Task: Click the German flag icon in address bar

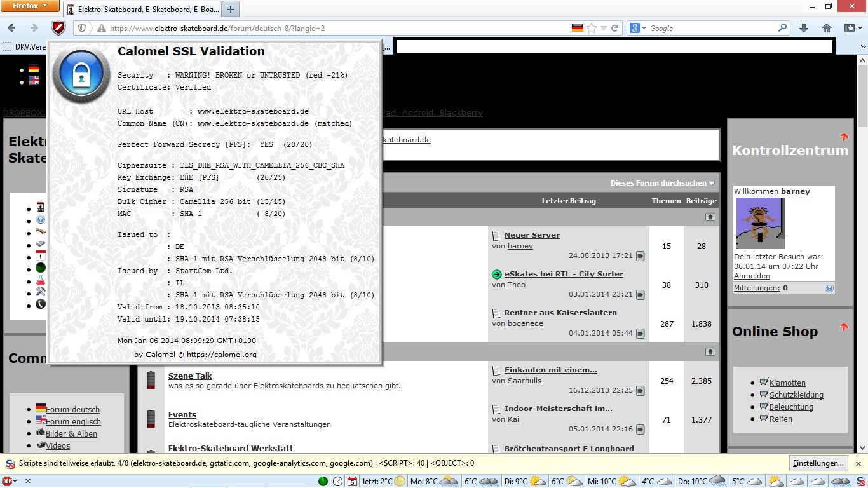Action: click(577, 28)
